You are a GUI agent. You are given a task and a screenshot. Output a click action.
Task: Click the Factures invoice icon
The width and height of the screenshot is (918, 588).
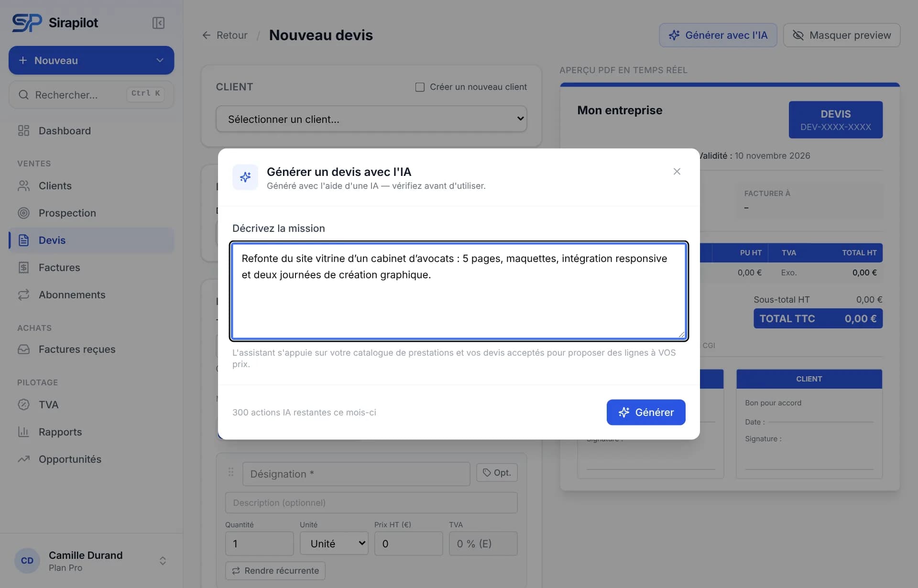(23, 267)
